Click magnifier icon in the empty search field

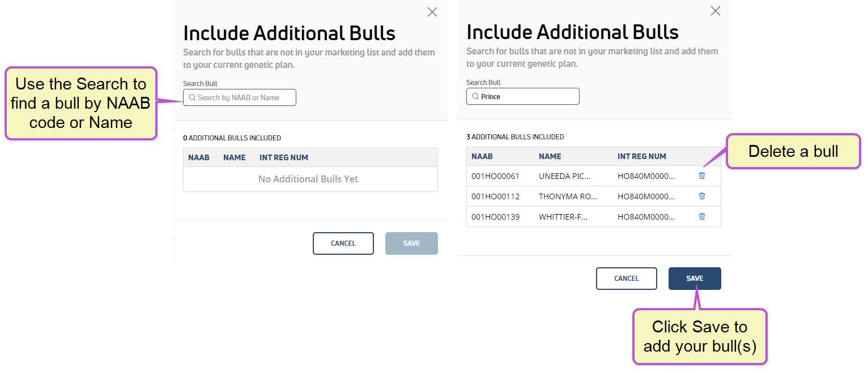(192, 97)
